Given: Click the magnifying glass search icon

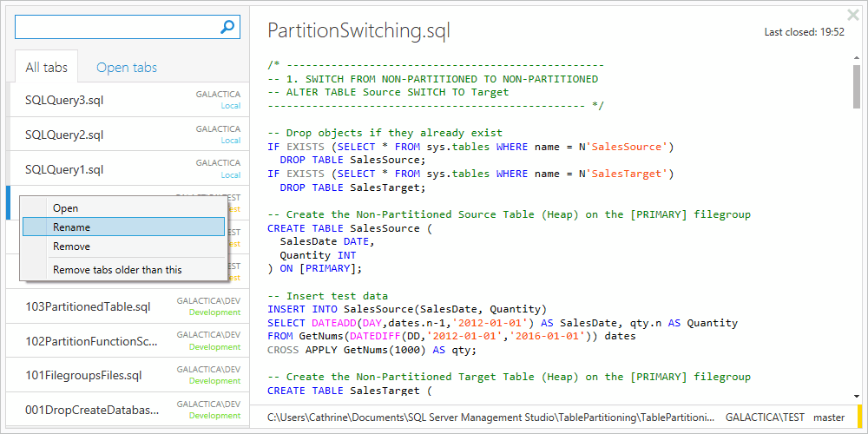Looking at the screenshot, I should pos(227,27).
